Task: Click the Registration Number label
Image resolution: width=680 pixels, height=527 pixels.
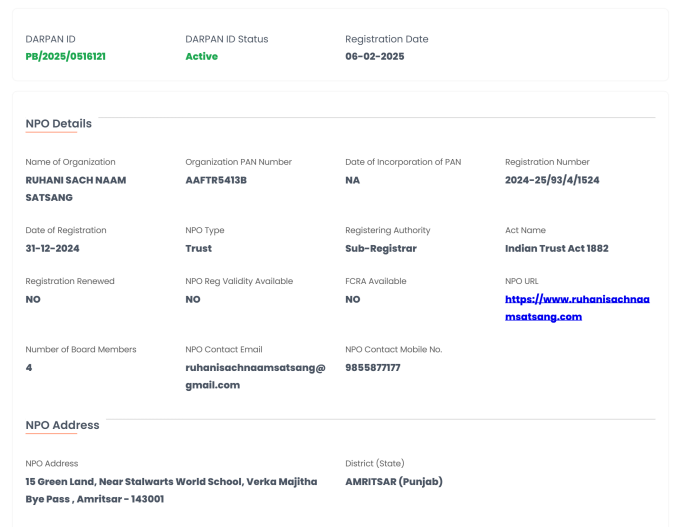Action: 547,162
